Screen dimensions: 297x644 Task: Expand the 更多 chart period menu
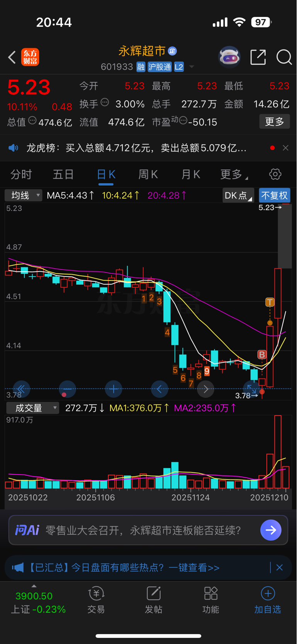tap(234, 174)
